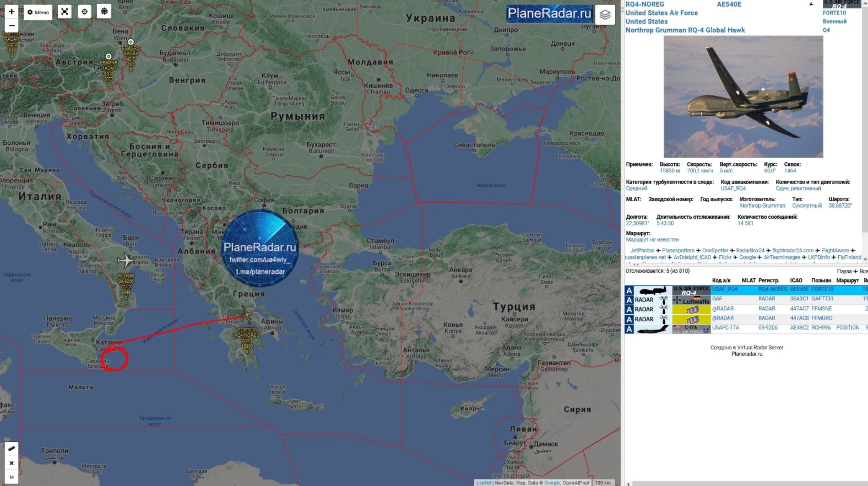Viewport: 868px width, 486px height.
Task: Open the map layers selector
Action: 605,15
